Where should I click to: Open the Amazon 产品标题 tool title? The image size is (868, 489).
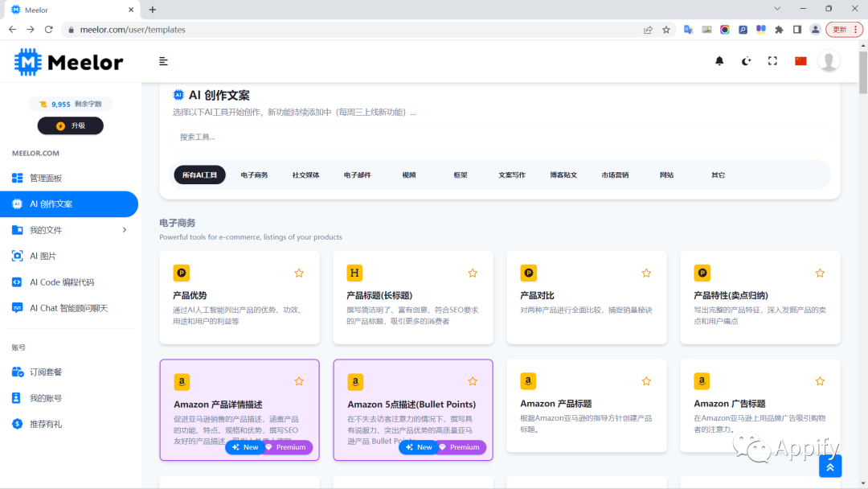[556, 404]
